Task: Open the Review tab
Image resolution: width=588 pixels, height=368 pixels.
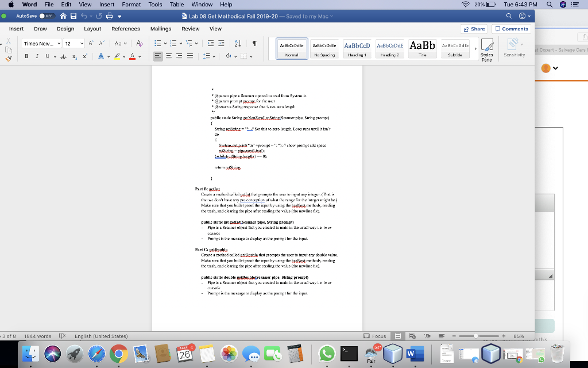Action: pos(191,29)
